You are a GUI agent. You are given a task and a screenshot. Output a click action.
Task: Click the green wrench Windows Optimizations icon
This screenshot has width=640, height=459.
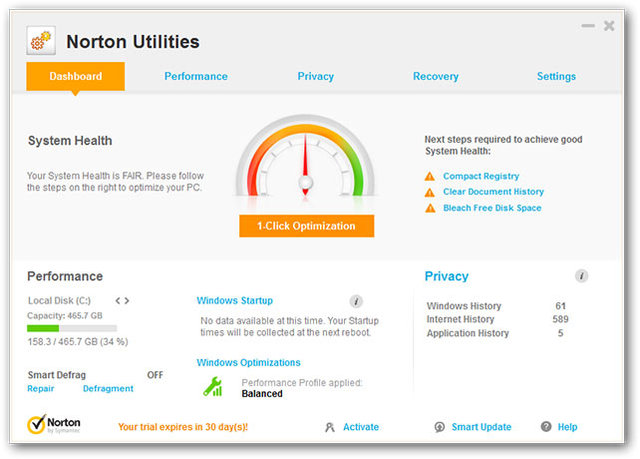(213, 387)
